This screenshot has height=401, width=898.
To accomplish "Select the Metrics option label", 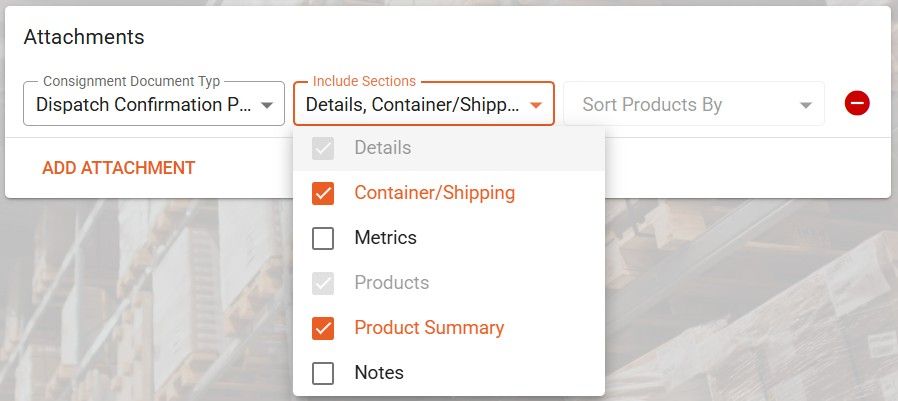I will (x=385, y=238).
